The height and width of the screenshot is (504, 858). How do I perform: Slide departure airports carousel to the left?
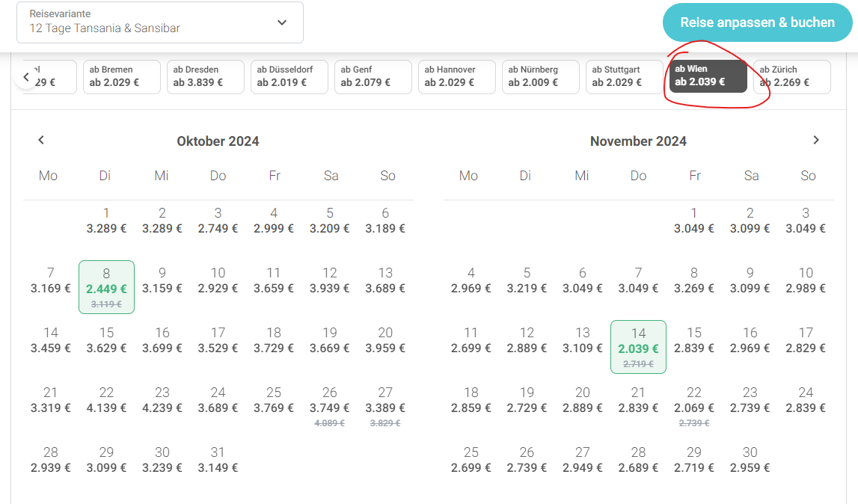tap(26, 77)
